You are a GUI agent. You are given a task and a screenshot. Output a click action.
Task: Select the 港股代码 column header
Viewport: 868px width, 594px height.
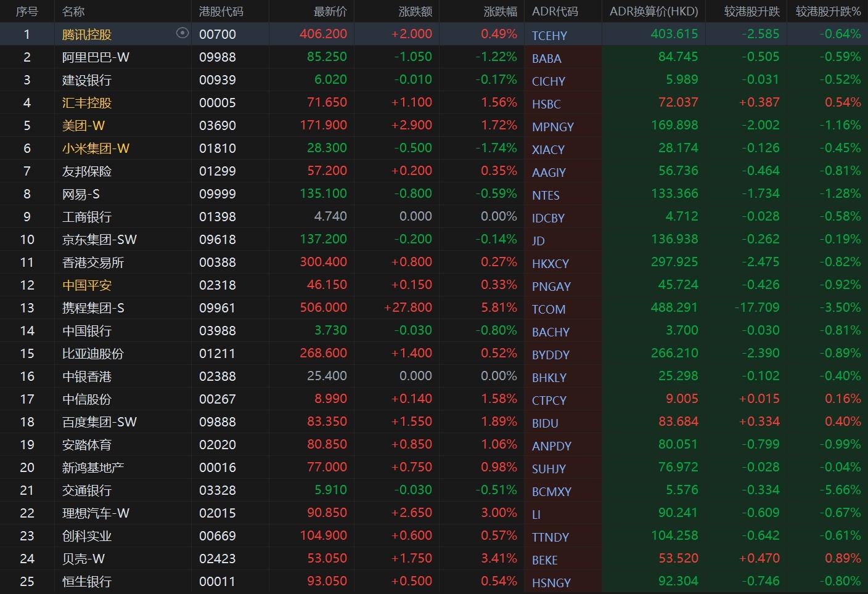coord(221,12)
